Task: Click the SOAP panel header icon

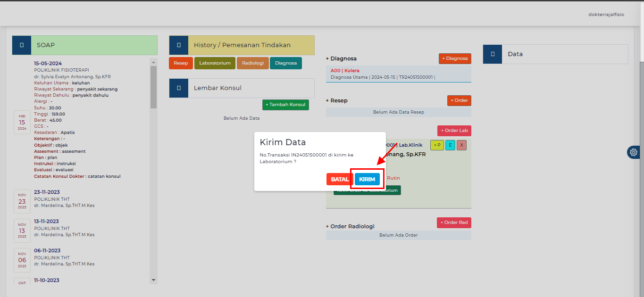Action: [21, 45]
